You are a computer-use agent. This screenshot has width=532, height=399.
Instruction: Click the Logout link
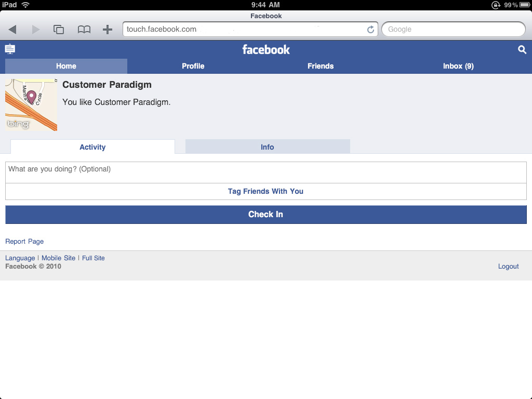coord(508,267)
